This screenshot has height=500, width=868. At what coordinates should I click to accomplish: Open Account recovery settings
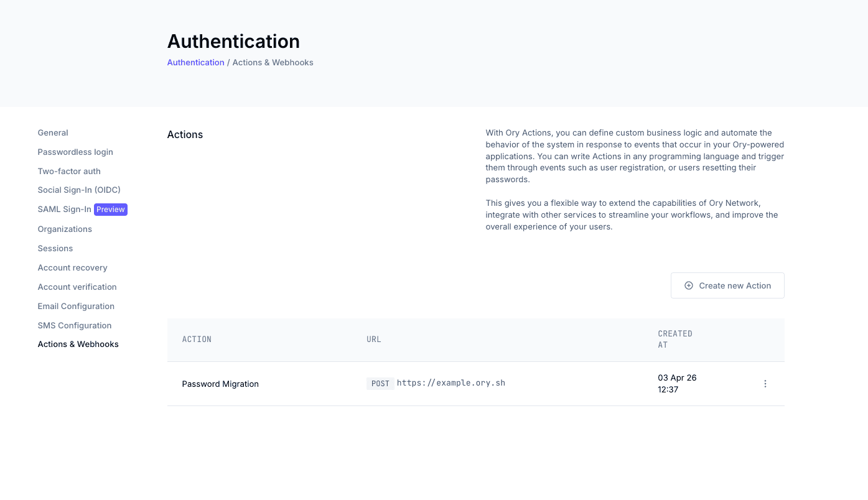pyautogui.click(x=72, y=267)
